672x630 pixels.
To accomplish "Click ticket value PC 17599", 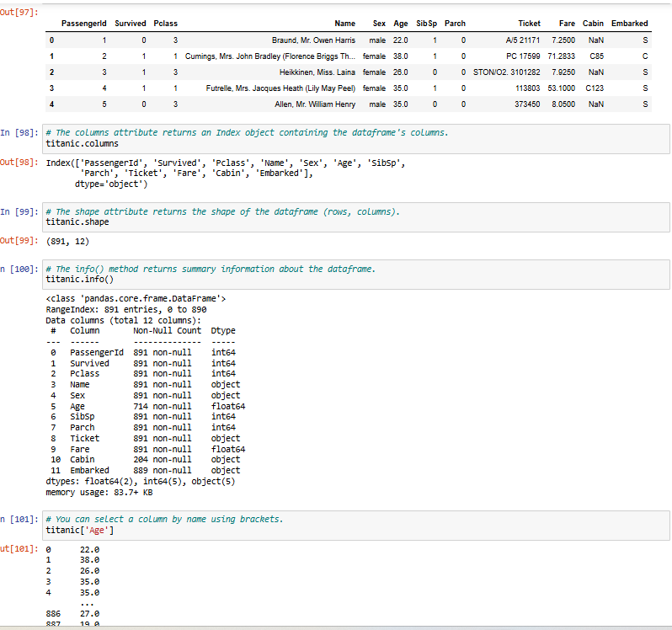I will click(x=523, y=56).
